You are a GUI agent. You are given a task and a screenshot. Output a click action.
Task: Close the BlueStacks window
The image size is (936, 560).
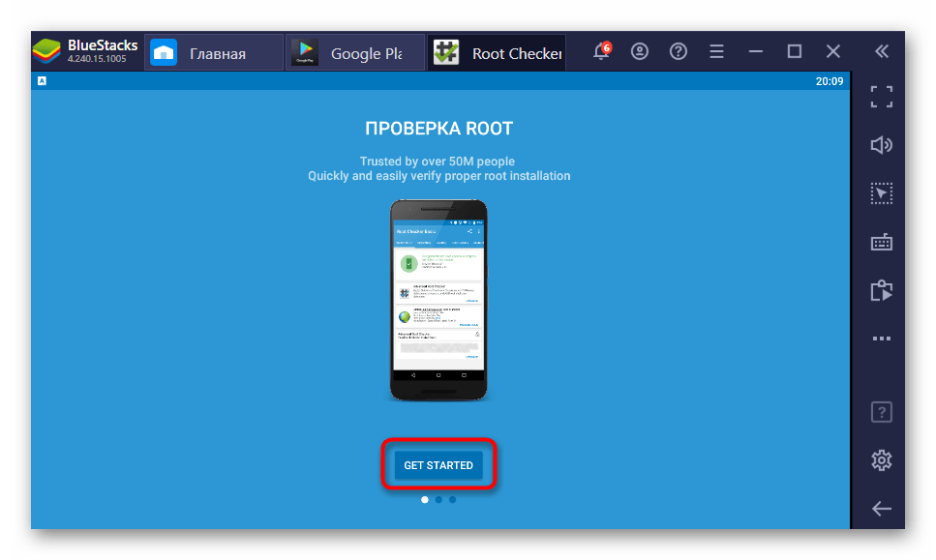(833, 51)
